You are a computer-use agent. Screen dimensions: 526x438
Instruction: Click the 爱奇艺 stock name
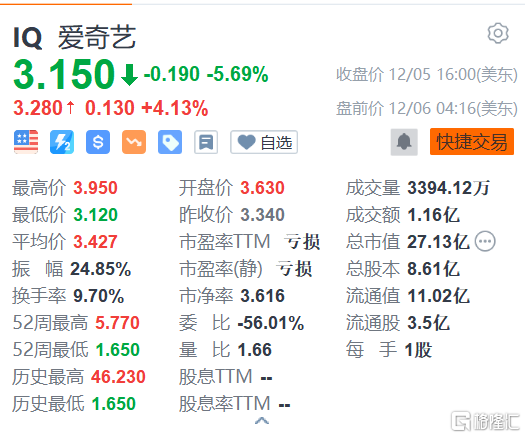[x=97, y=37]
